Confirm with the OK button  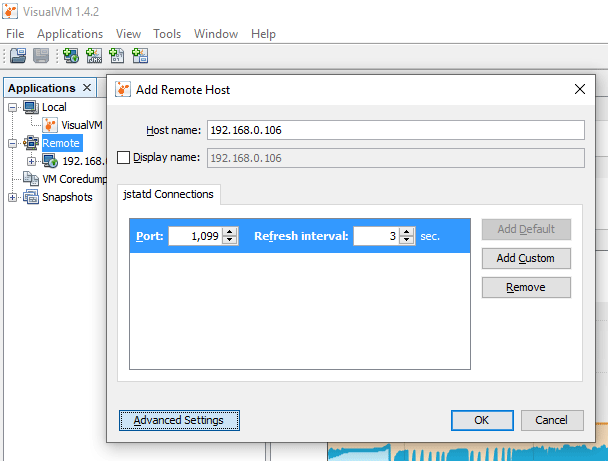tap(482, 420)
